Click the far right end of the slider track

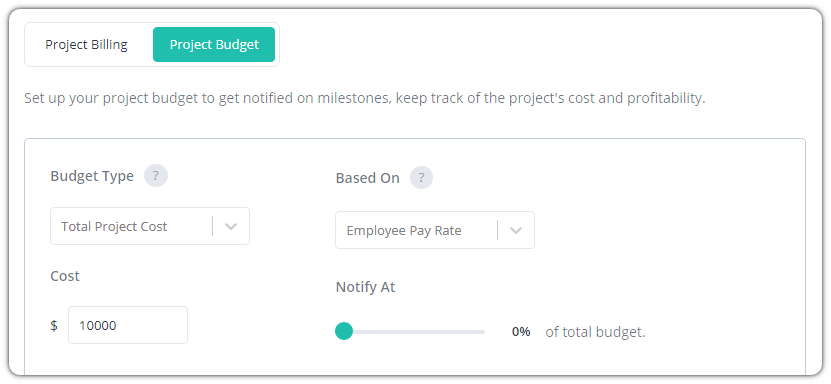pyautogui.click(x=483, y=332)
